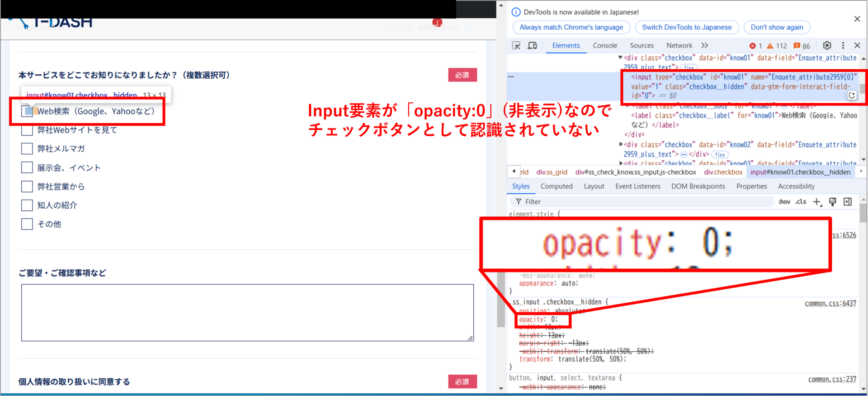Open the DevTools three-dot customize menu
This screenshot has width=868, height=396.
pyautogui.click(x=843, y=45)
